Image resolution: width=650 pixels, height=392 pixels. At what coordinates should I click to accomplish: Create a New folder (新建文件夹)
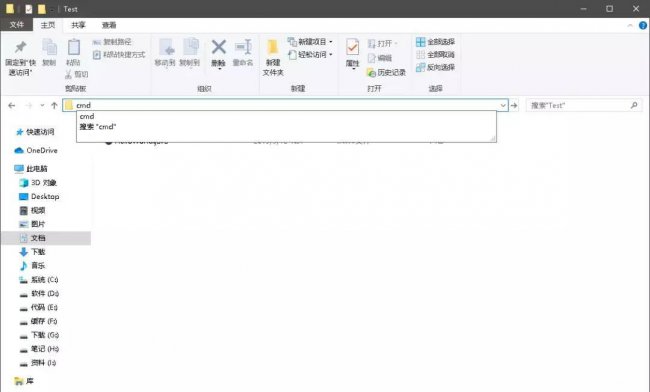[x=273, y=57]
